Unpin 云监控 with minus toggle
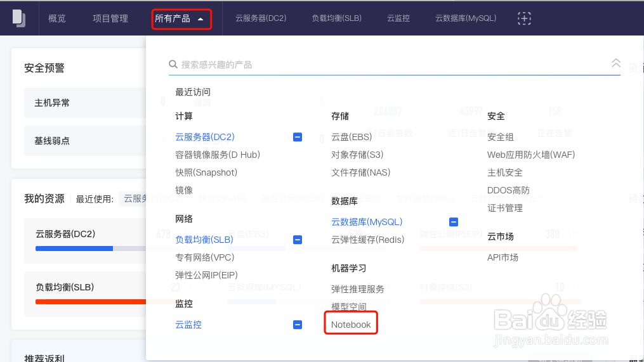Screen dimensions: 644x362 click(x=298, y=325)
